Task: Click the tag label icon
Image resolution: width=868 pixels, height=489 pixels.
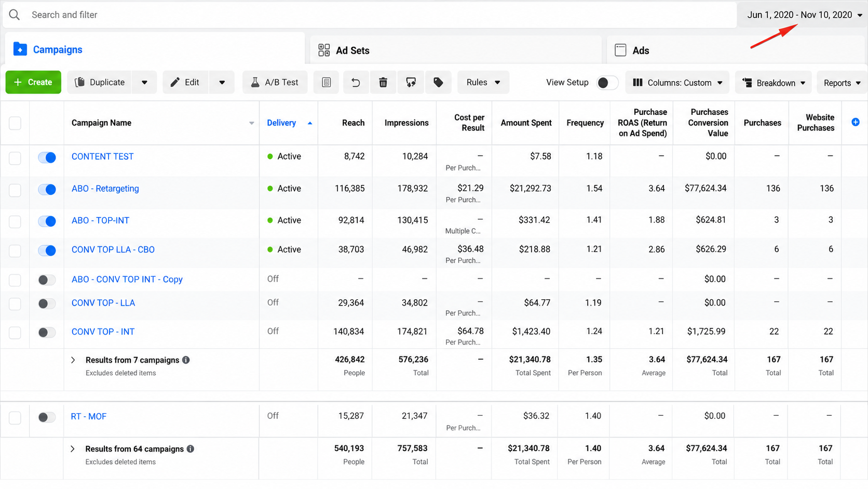Action: click(x=438, y=82)
